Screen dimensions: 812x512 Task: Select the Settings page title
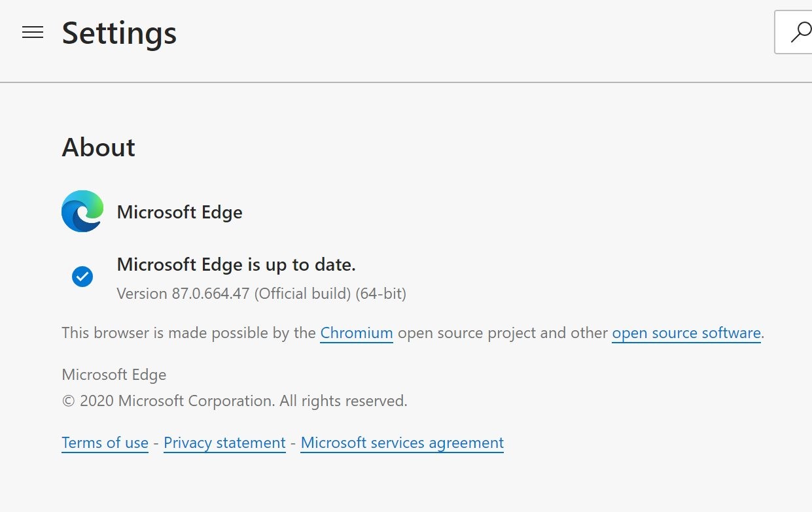119,33
